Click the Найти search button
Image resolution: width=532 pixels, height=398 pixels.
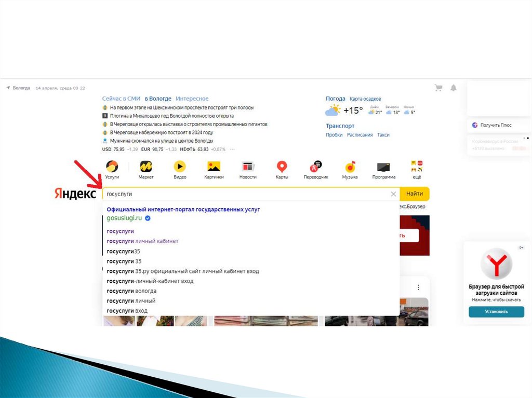pos(415,194)
